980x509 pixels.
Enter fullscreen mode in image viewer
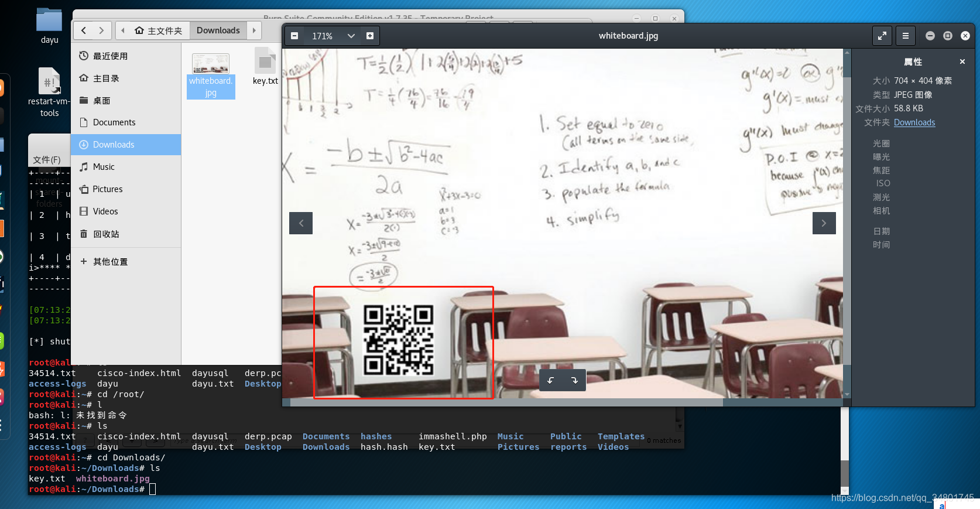882,36
